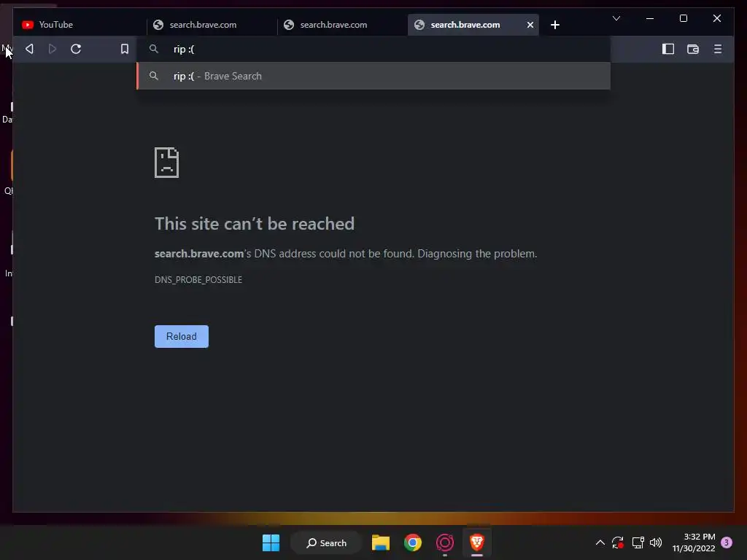The height and width of the screenshot is (560, 747).
Task: Go back with the back arrow
Action: click(29, 49)
